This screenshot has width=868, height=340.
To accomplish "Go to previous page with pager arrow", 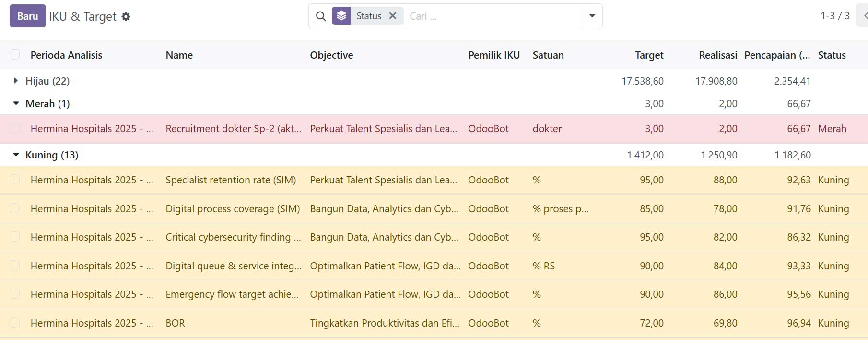I will point(864,16).
